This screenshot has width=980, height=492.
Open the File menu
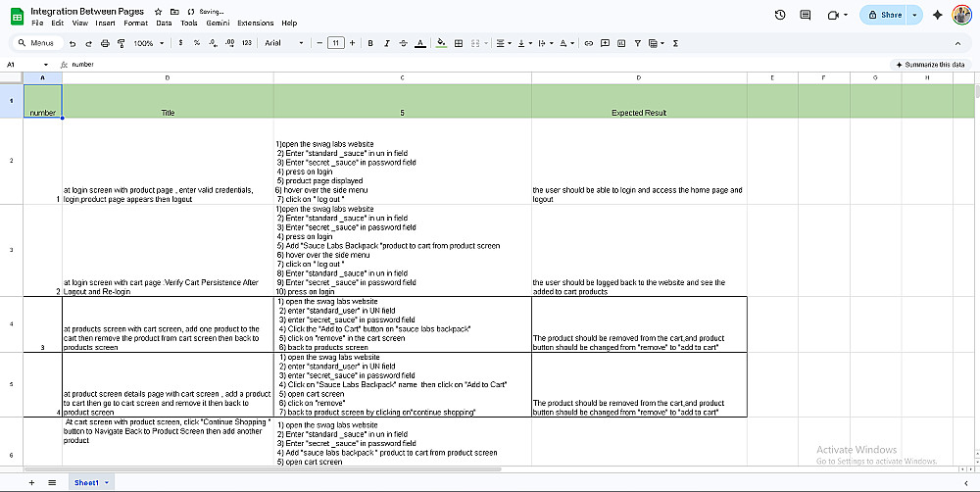pos(37,24)
